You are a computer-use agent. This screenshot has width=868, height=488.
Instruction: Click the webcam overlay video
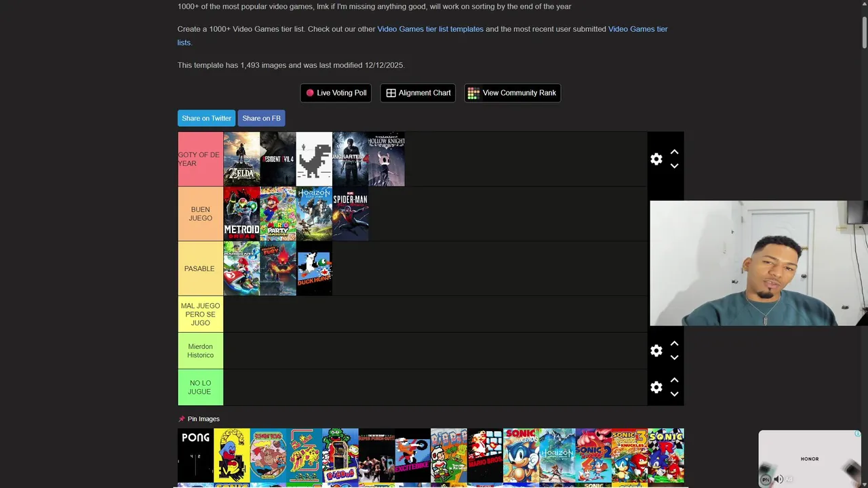tap(758, 263)
